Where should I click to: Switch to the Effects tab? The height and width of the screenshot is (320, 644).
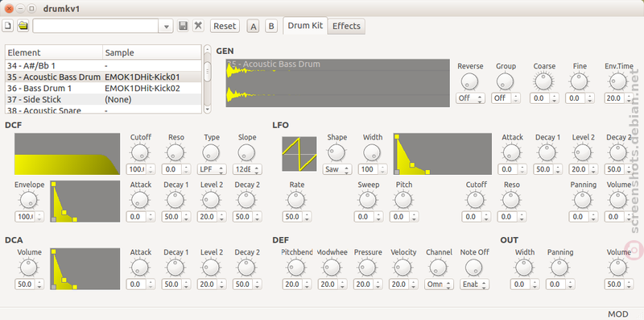click(x=346, y=26)
